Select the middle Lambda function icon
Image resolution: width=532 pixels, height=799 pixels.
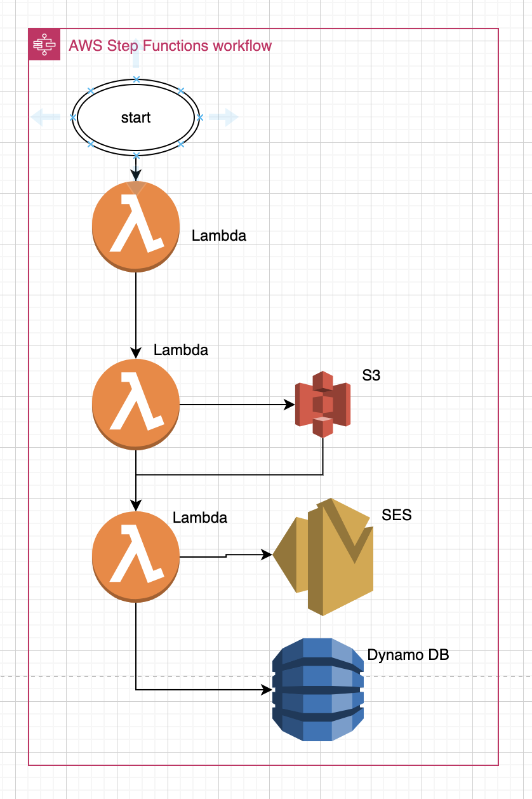coord(135,404)
